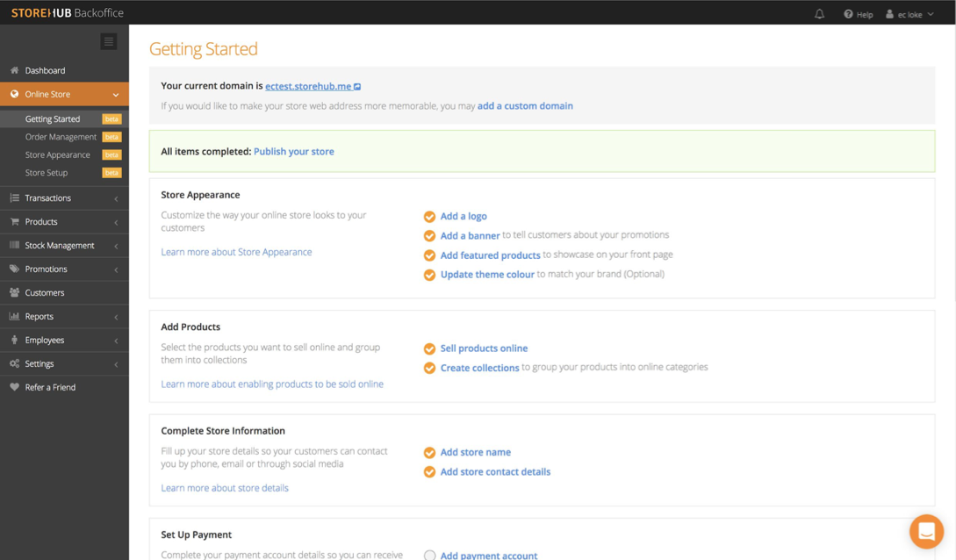
Task: Click the user avatar icon beside ec loke
Action: pyautogui.click(x=889, y=14)
